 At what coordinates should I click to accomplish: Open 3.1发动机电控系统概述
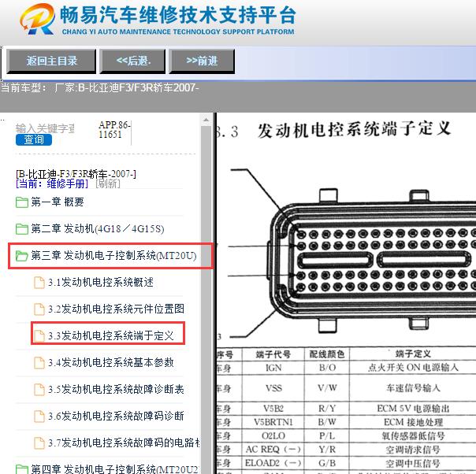point(101,283)
